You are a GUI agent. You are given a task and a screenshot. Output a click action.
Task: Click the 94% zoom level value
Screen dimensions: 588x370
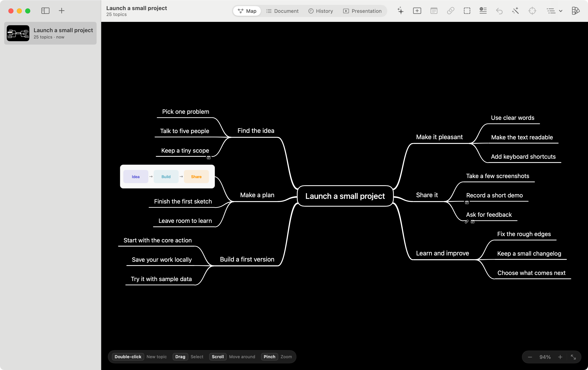point(545,357)
